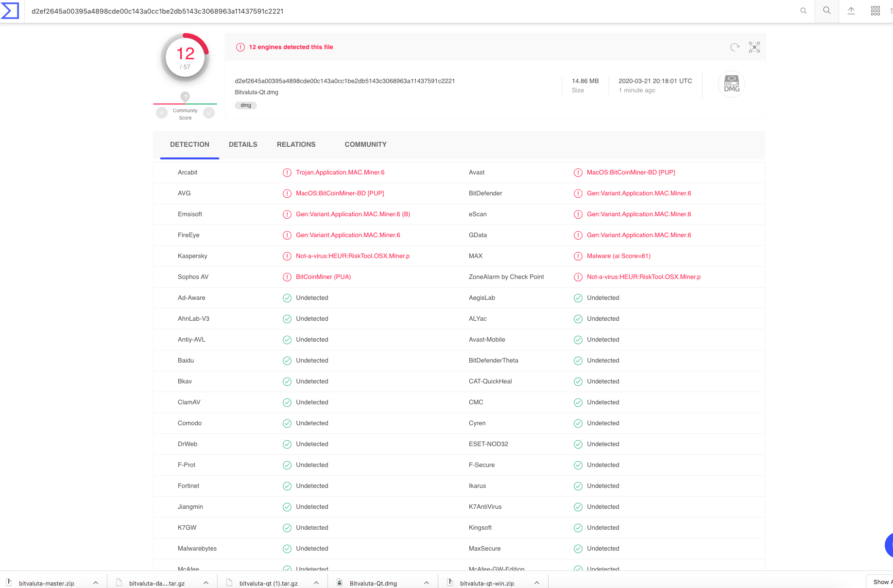Expand options for bitvaluta-da....tar.gz download
The image size is (893, 588).
click(206, 583)
